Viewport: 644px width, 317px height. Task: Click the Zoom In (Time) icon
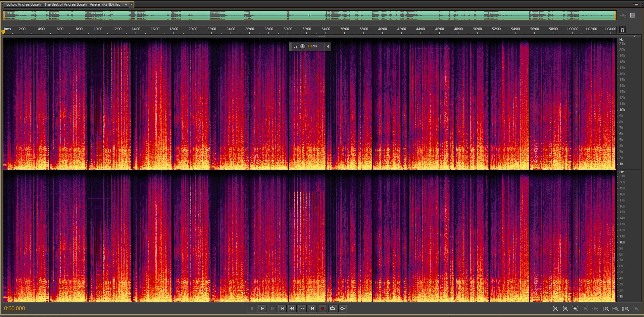[x=575, y=309]
